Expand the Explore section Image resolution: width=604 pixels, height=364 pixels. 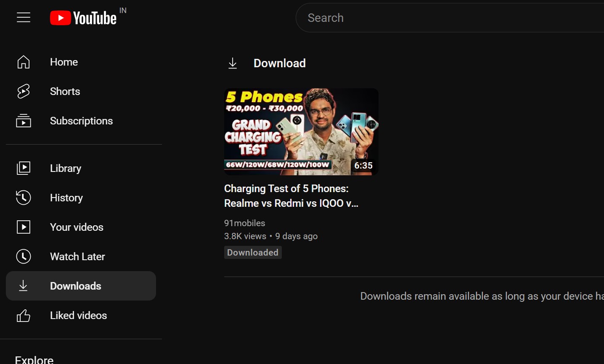(x=34, y=359)
